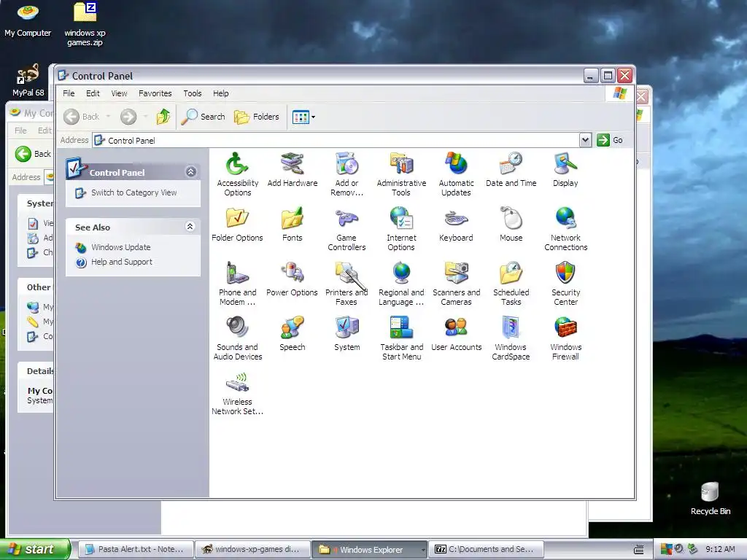The height and width of the screenshot is (560, 747).
Task: Select Power Options icon
Action: (292, 279)
